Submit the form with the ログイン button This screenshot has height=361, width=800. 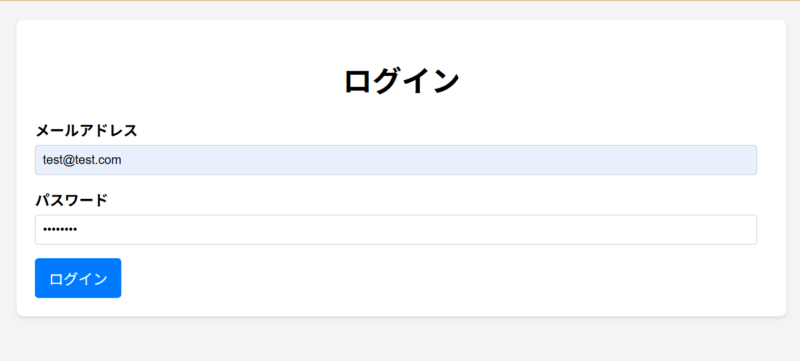pos(78,278)
